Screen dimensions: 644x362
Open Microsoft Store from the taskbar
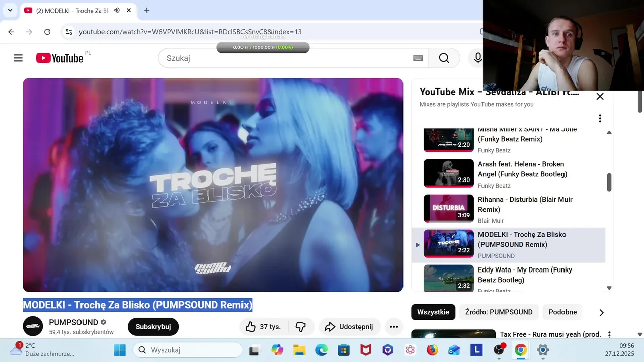click(x=344, y=350)
